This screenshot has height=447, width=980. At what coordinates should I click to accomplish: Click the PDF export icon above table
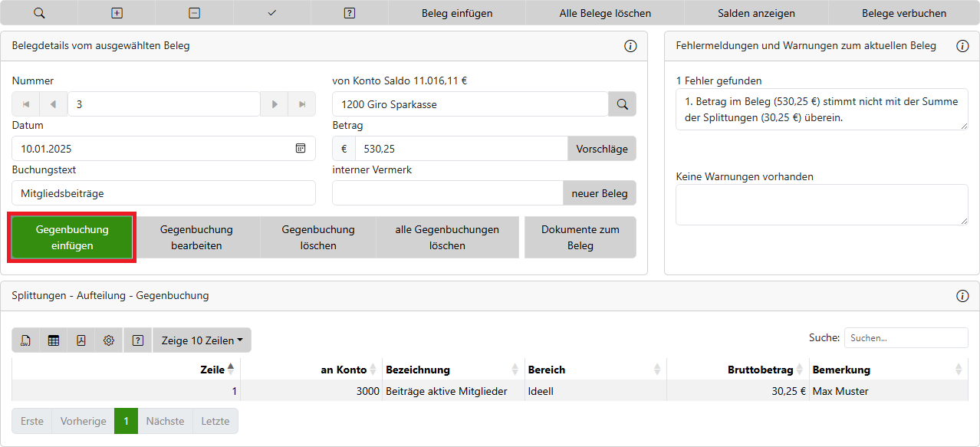pos(81,340)
